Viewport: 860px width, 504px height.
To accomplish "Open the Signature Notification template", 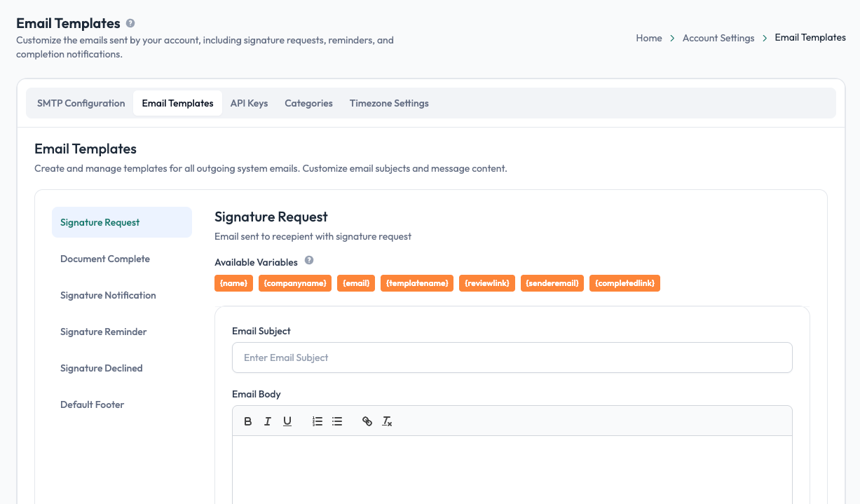I will pyautogui.click(x=122, y=295).
